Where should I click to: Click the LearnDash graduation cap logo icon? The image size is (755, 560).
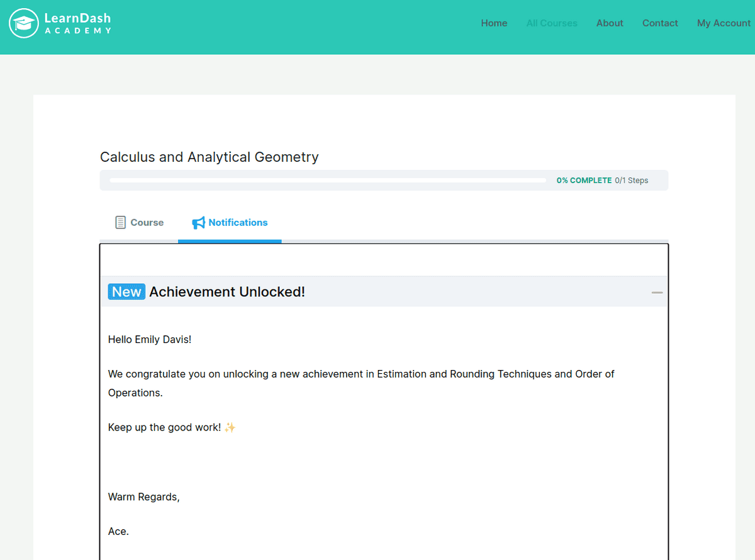pyautogui.click(x=24, y=23)
